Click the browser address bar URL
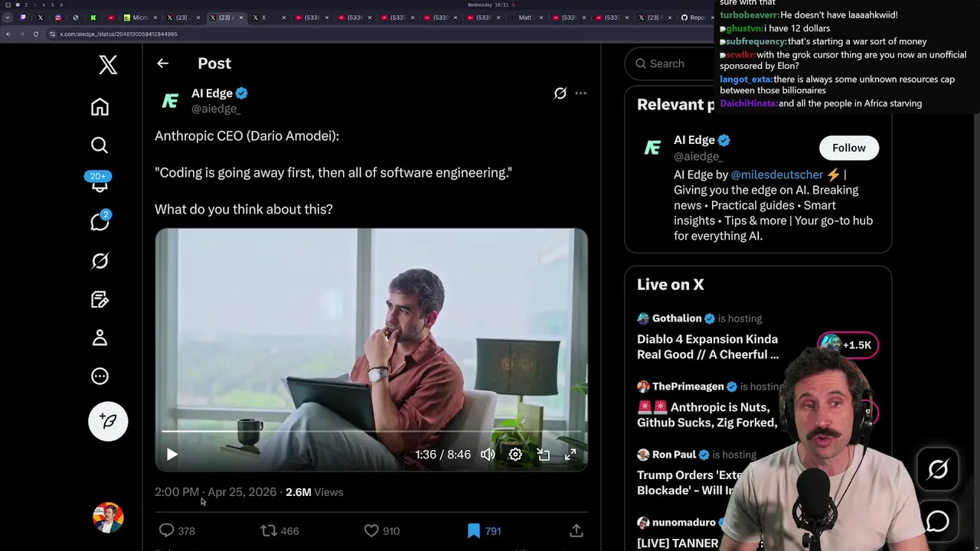This screenshot has width=980, height=551. 119,34
